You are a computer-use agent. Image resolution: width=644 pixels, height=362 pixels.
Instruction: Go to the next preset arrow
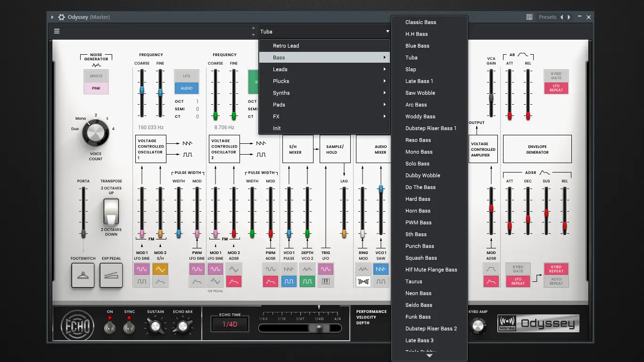point(569,17)
